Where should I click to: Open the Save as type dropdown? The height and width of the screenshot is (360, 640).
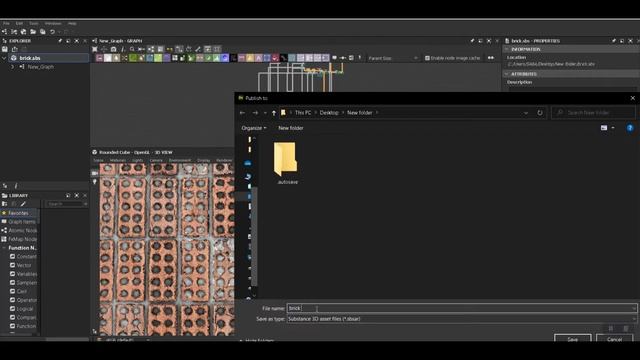(x=462, y=319)
